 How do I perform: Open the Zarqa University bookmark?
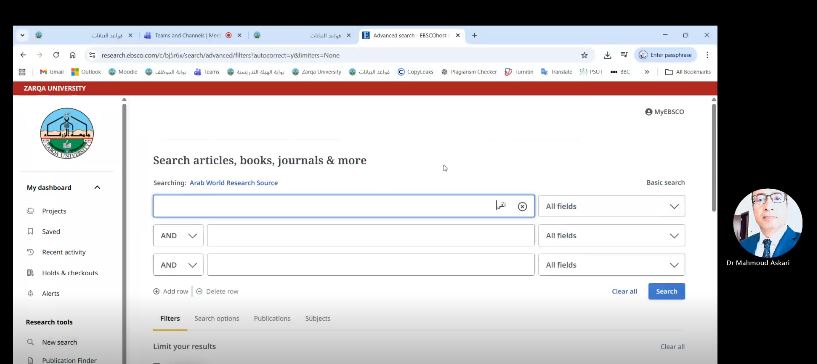pos(316,72)
